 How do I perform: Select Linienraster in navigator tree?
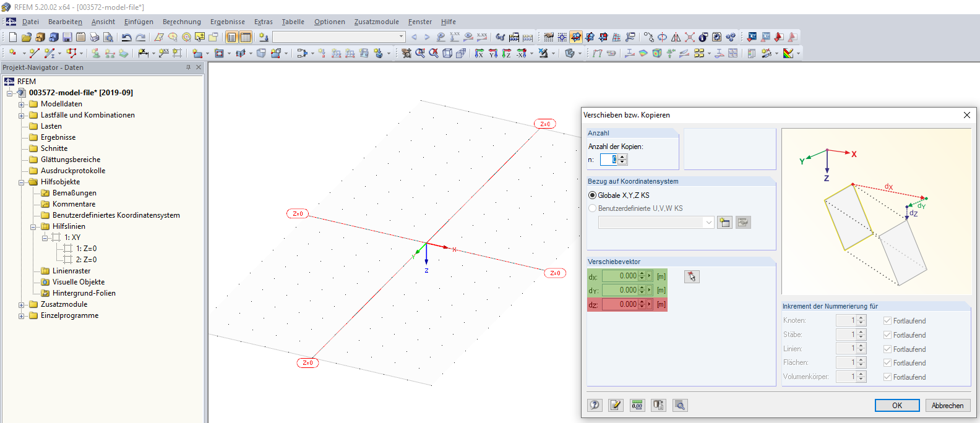pyautogui.click(x=71, y=271)
